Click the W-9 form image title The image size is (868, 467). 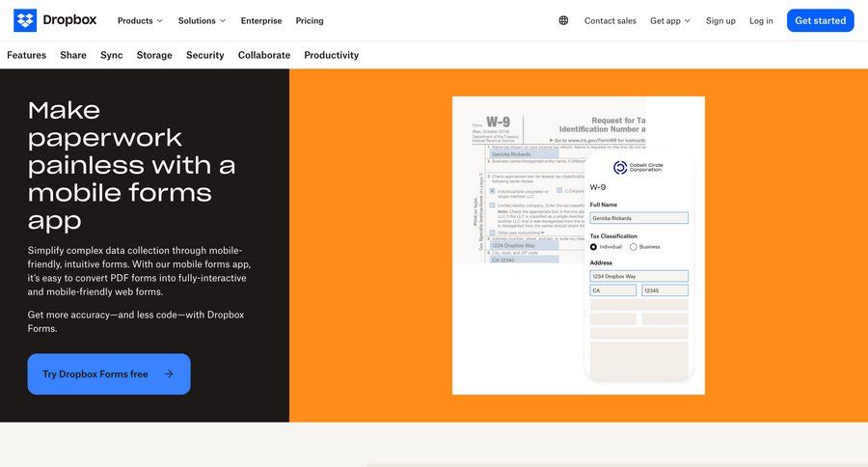[498, 122]
